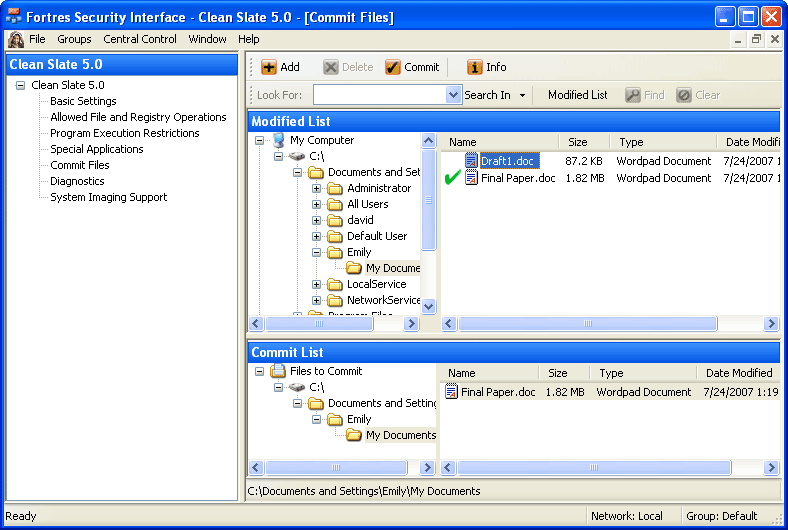Sort Commit List by Date Modified header
The image size is (788, 530).
click(x=738, y=373)
